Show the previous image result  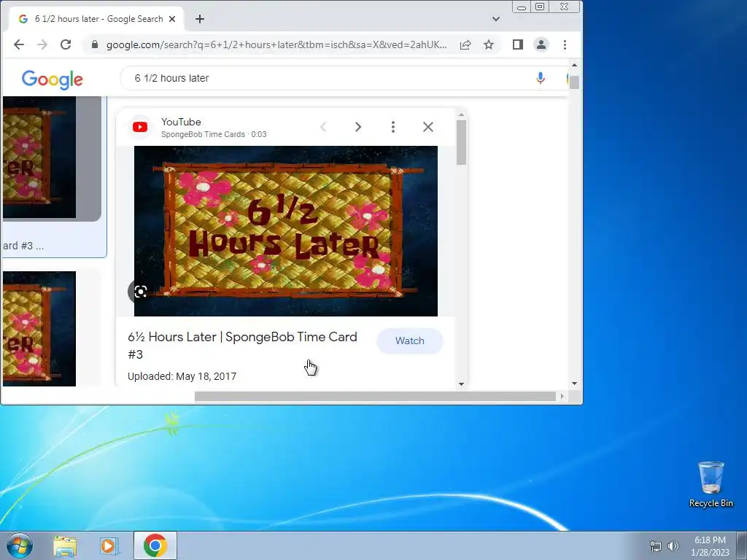coord(323,127)
